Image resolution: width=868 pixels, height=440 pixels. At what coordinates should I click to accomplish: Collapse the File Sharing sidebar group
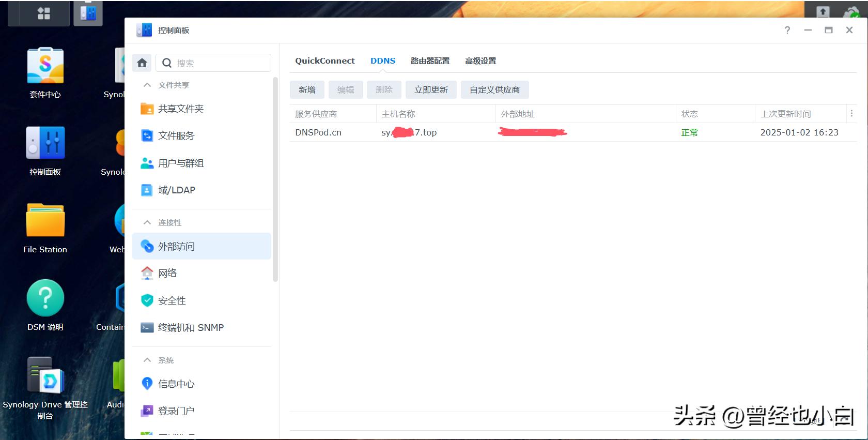[147, 85]
